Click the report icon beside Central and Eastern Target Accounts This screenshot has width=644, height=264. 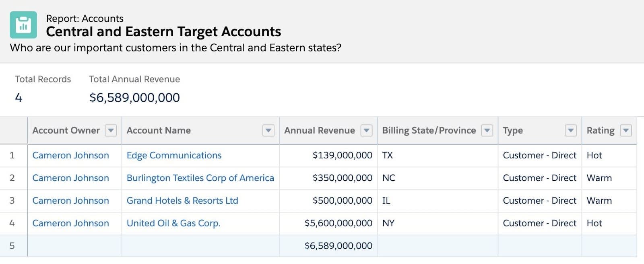click(23, 25)
